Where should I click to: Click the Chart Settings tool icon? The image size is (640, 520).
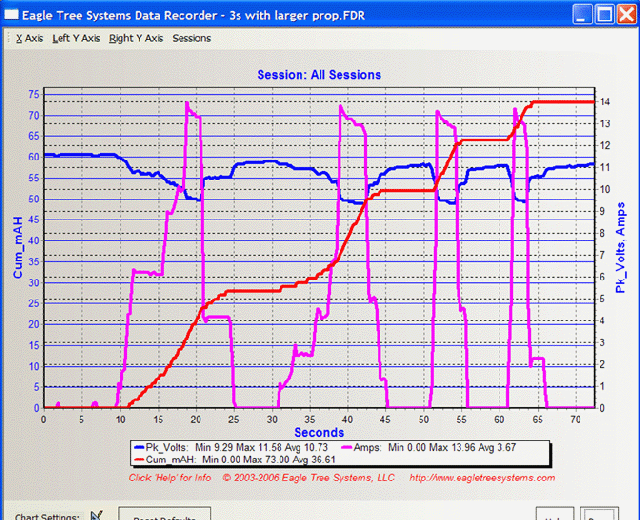pyautogui.click(x=97, y=515)
